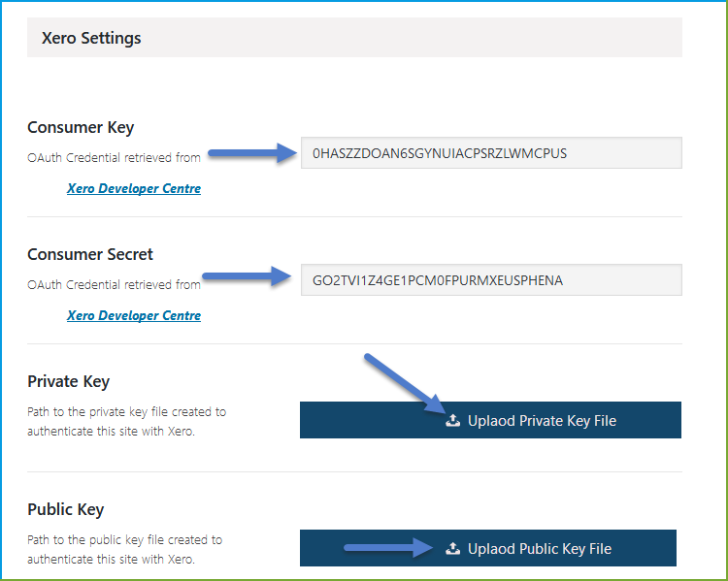Click the Uplaod Private Key File button
The width and height of the screenshot is (728, 581).
coord(490,420)
